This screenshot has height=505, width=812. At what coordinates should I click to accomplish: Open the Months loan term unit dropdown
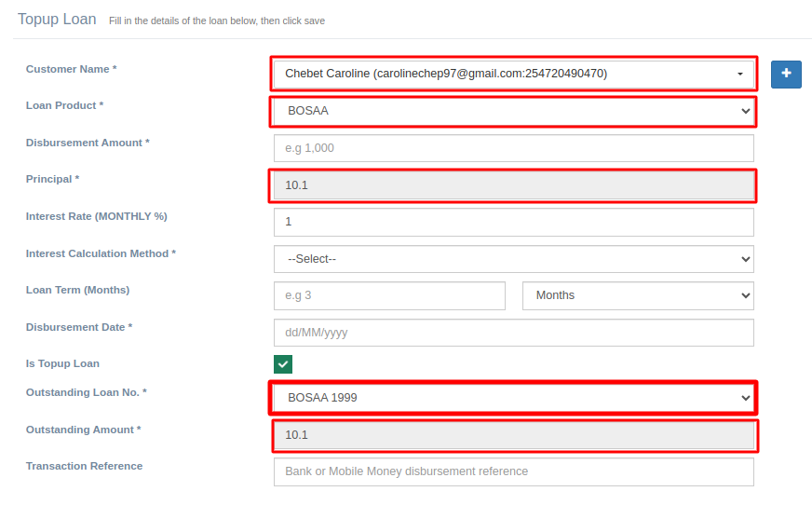coord(638,295)
